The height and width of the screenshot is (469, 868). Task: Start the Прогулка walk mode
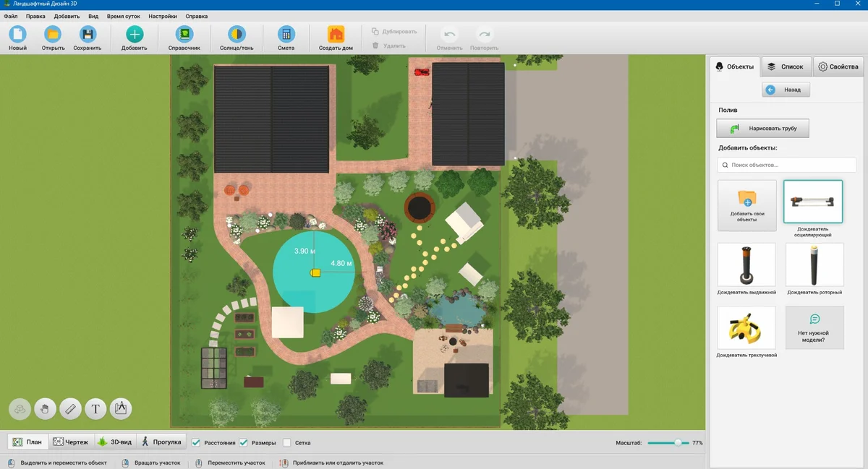tap(161, 442)
